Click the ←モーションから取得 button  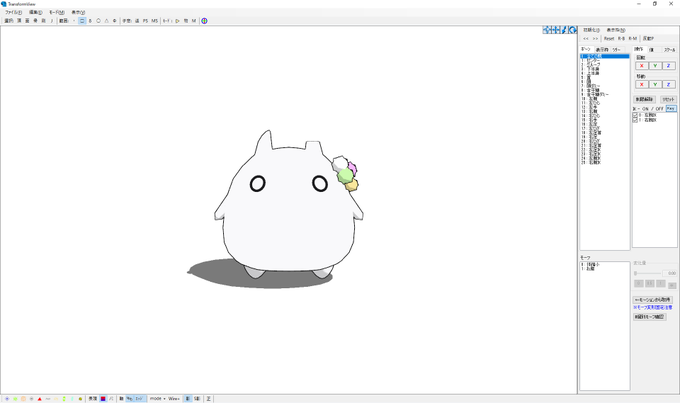[653, 300]
